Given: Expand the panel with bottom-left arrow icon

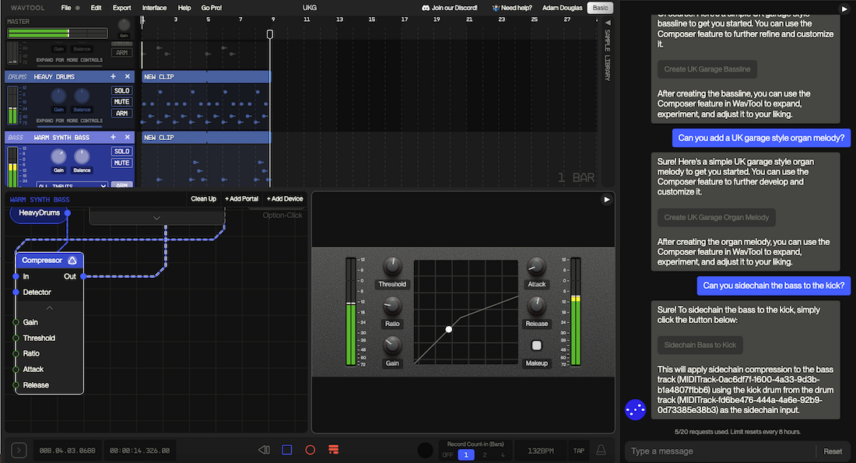Looking at the screenshot, I should click(x=19, y=450).
